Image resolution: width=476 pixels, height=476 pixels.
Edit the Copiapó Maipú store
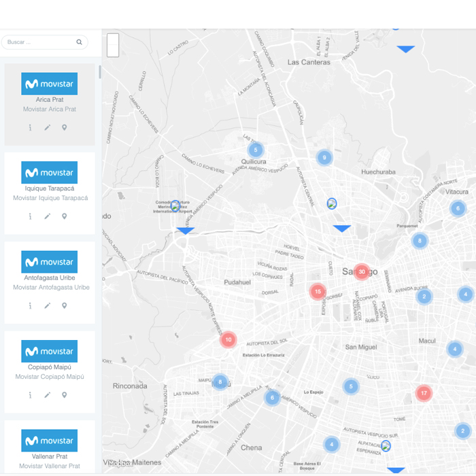coord(48,395)
